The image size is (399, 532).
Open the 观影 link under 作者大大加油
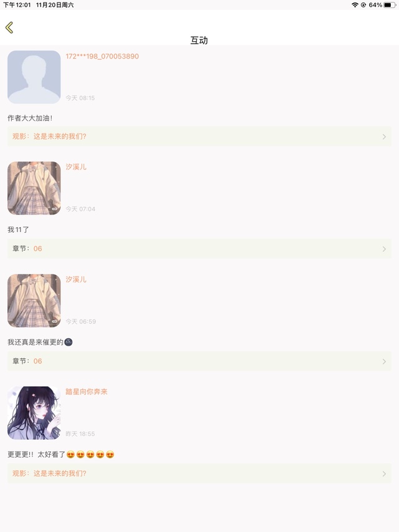(199, 137)
